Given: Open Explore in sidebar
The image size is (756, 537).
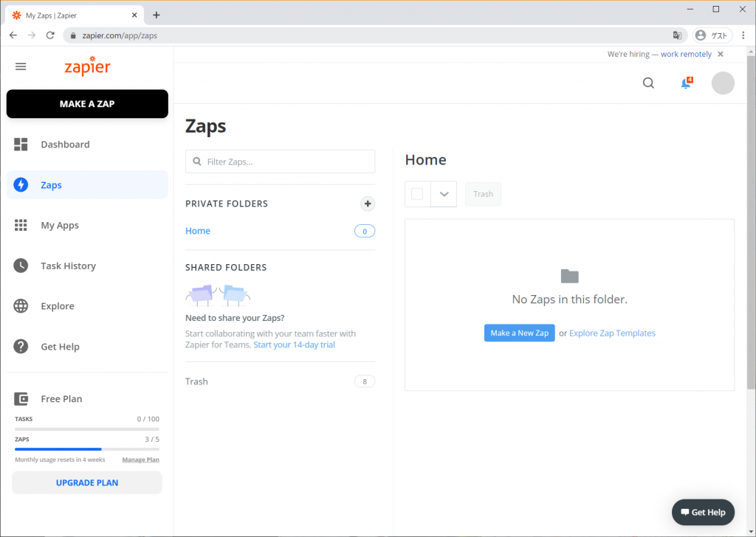Looking at the screenshot, I should point(87,306).
